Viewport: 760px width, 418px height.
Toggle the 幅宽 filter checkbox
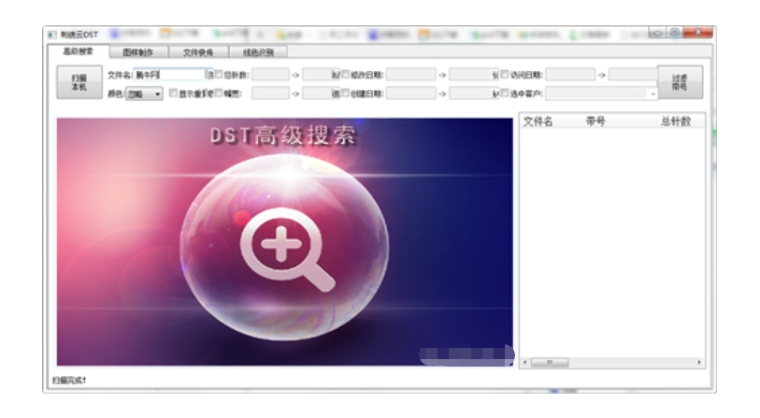[x=219, y=94]
